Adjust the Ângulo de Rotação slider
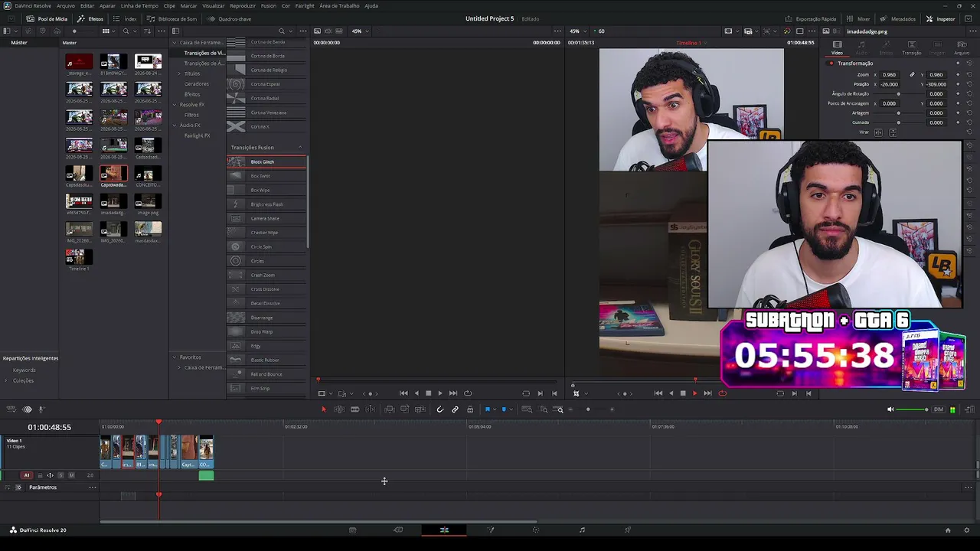The height and width of the screenshot is (551, 980). [899, 93]
